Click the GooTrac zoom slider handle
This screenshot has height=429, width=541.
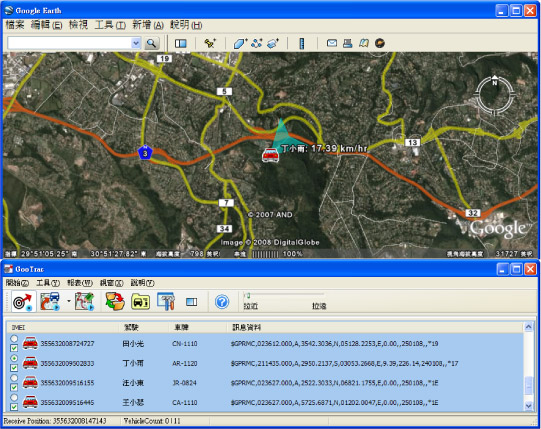click(x=247, y=295)
